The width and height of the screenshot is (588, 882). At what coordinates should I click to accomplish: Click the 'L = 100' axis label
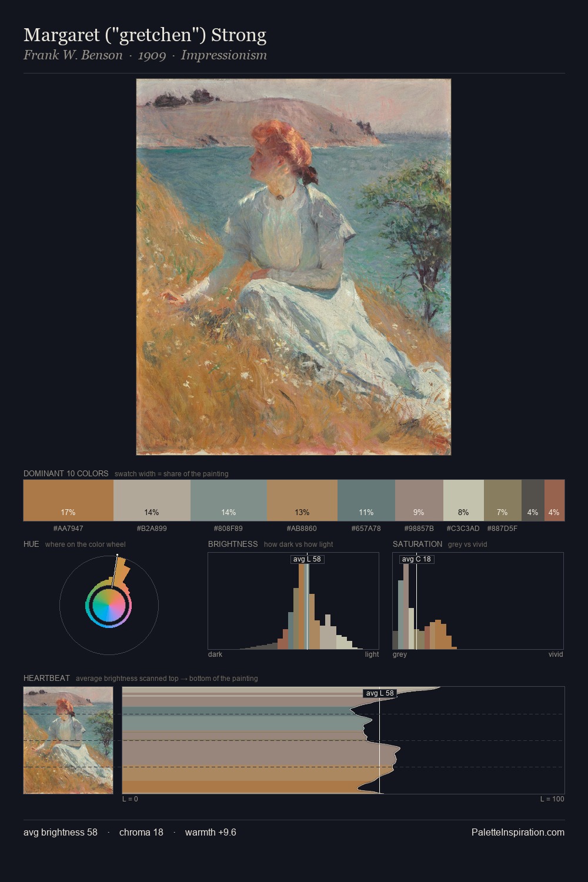[x=552, y=799]
